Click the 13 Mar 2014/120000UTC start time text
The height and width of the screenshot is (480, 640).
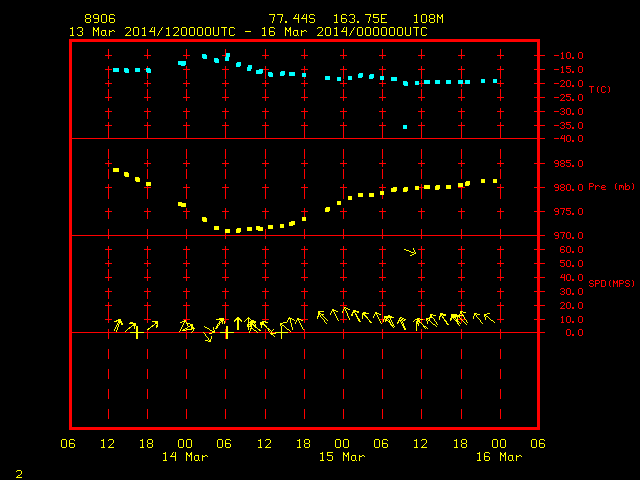click(152, 32)
